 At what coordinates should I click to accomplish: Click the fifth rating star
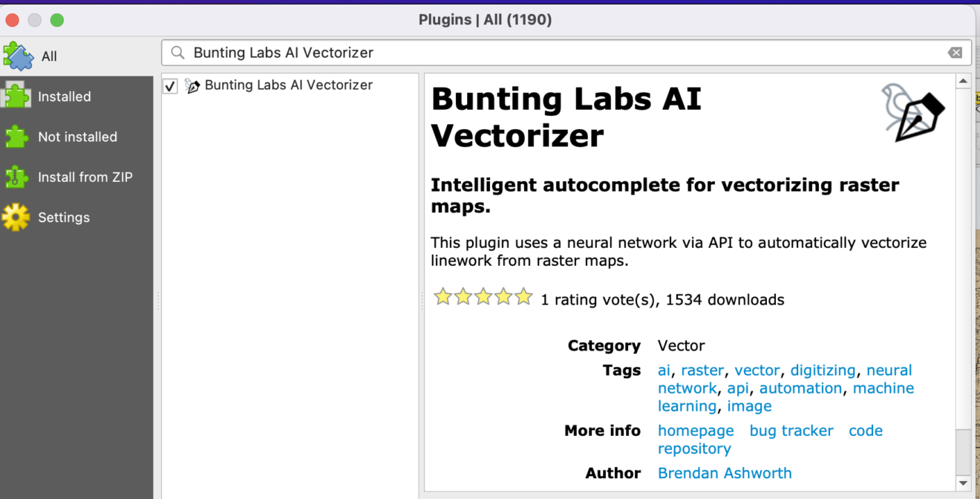(523, 298)
